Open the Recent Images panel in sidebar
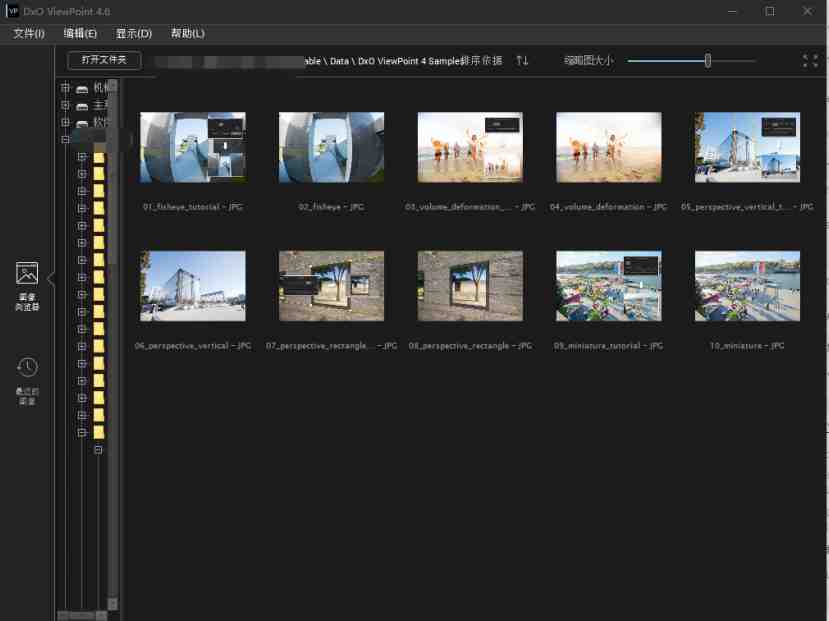The image size is (829, 621). pyautogui.click(x=27, y=368)
